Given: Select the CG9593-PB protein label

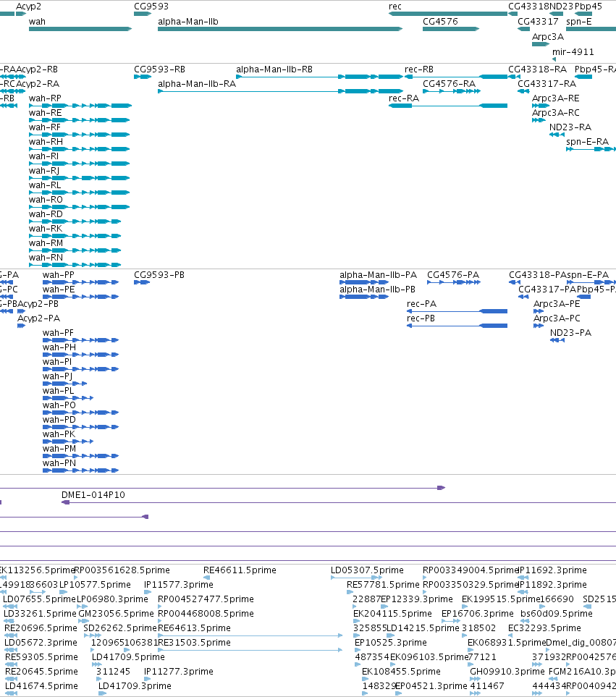Looking at the screenshot, I should (159, 275).
